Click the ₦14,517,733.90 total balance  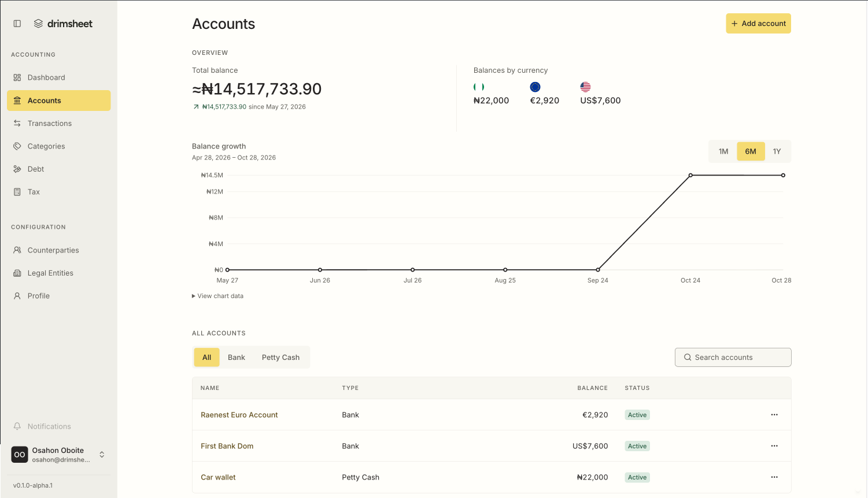coord(257,89)
